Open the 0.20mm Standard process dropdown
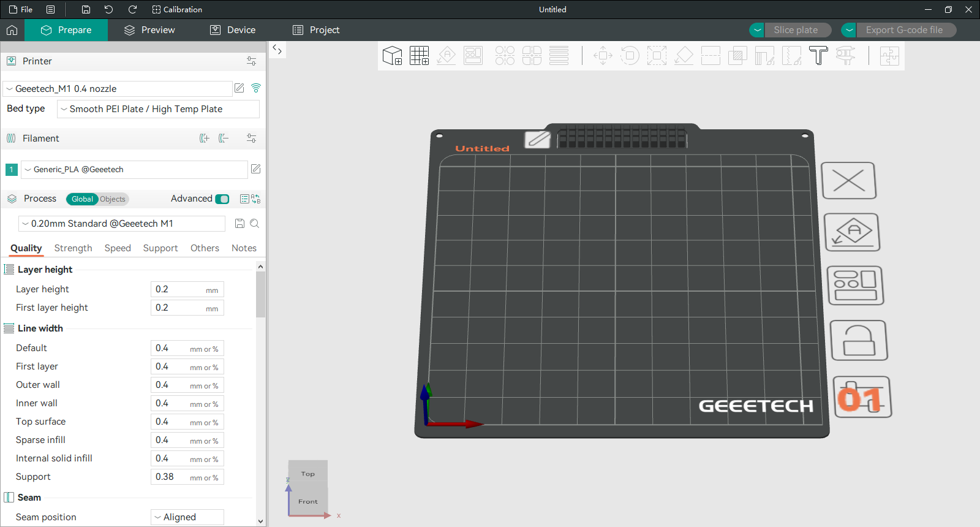Image resolution: width=980 pixels, height=527 pixels. 122,224
